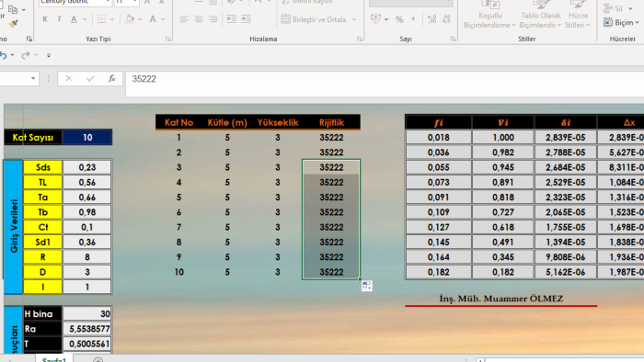Select the Format Painter brush
644x362 pixels.
coord(14,24)
